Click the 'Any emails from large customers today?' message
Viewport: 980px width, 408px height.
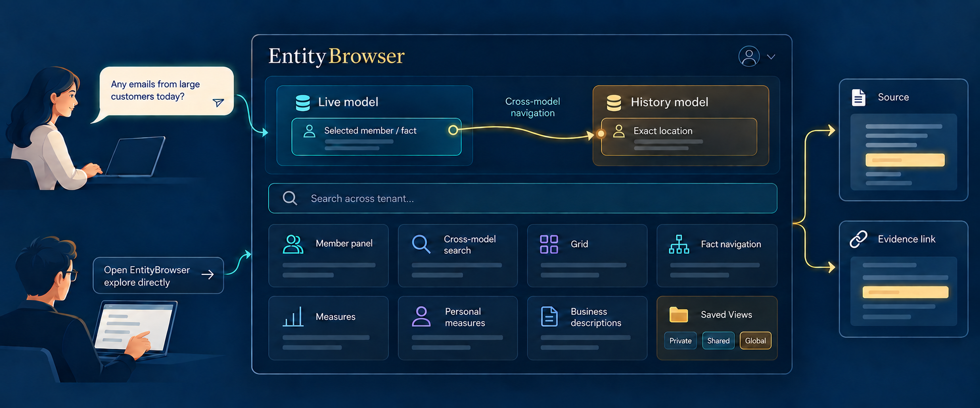(155, 90)
